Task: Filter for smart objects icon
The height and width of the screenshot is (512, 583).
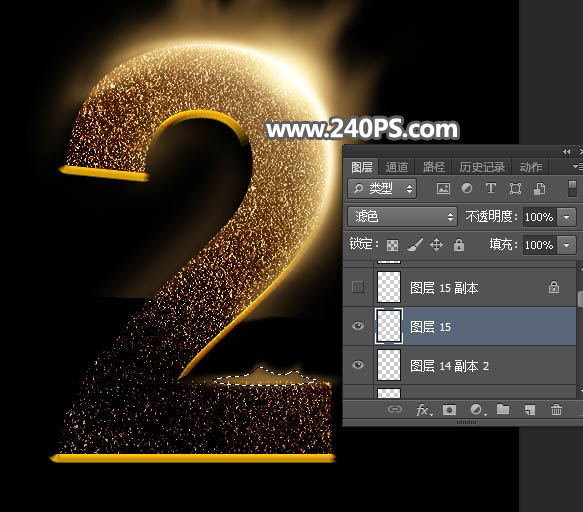Action: [539, 189]
